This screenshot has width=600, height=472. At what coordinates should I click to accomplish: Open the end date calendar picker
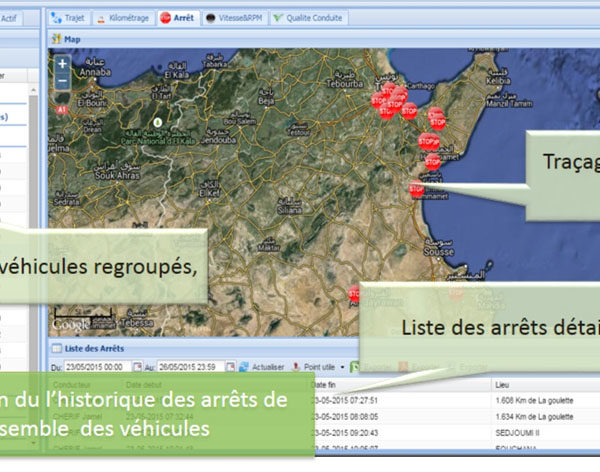[230, 367]
